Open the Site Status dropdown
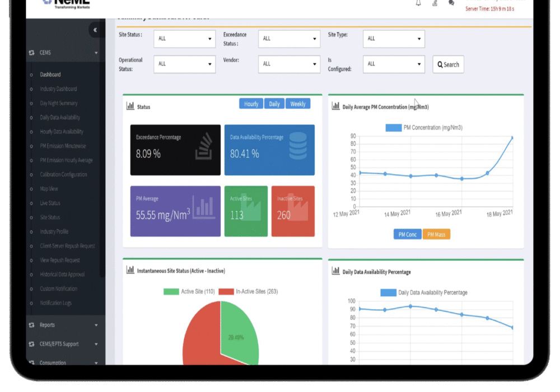The width and height of the screenshot is (560, 392). tap(184, 39)
